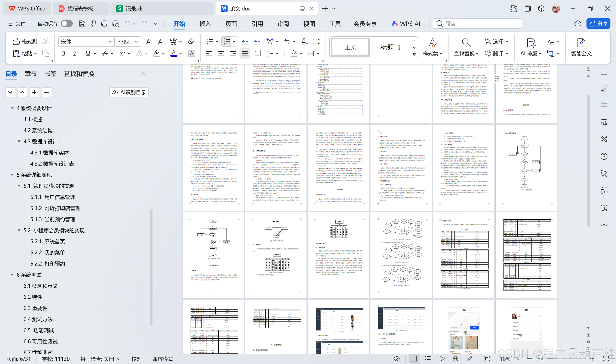Collapse the '5.2 小程序会员模块的实现' node

19,230
